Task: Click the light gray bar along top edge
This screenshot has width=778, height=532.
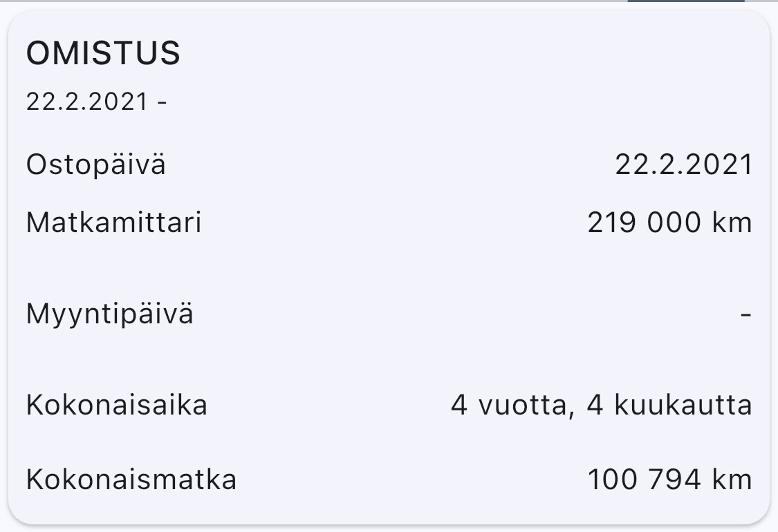Action: (313, 1)
